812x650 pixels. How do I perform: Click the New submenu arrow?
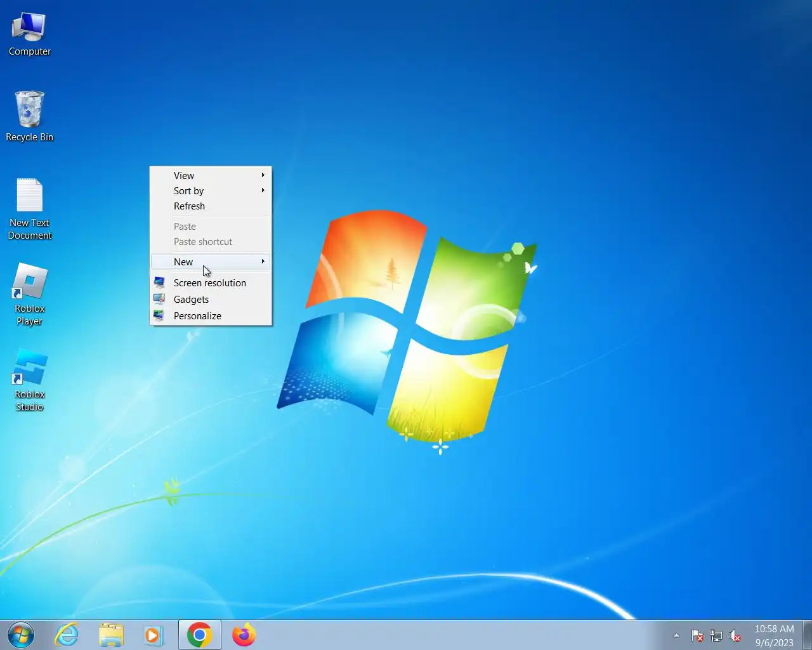coord(263,262)
